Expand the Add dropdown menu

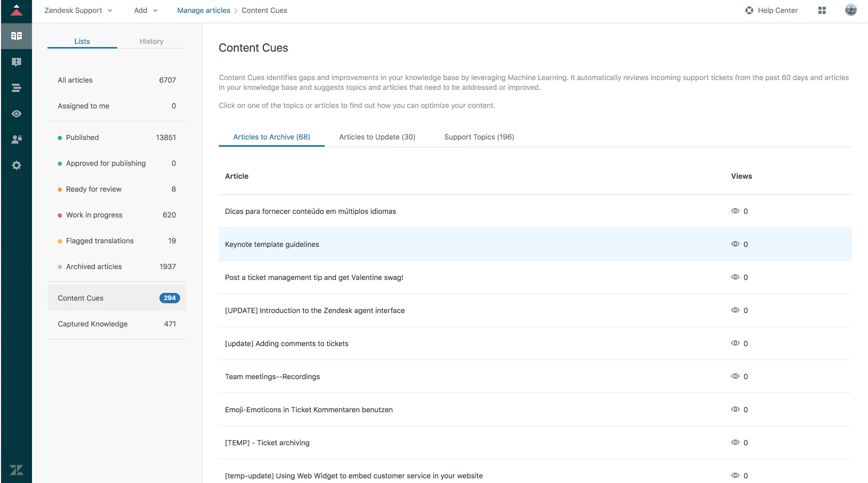coord(145,10)
